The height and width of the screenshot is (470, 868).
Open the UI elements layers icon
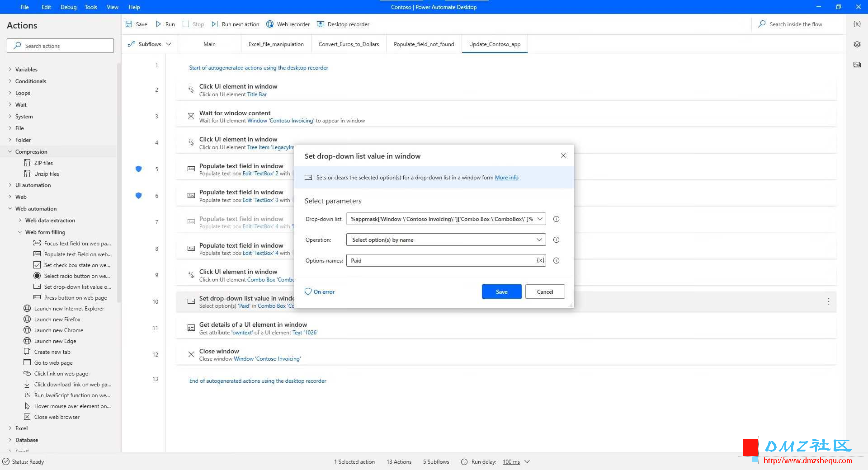pos(857,44)
